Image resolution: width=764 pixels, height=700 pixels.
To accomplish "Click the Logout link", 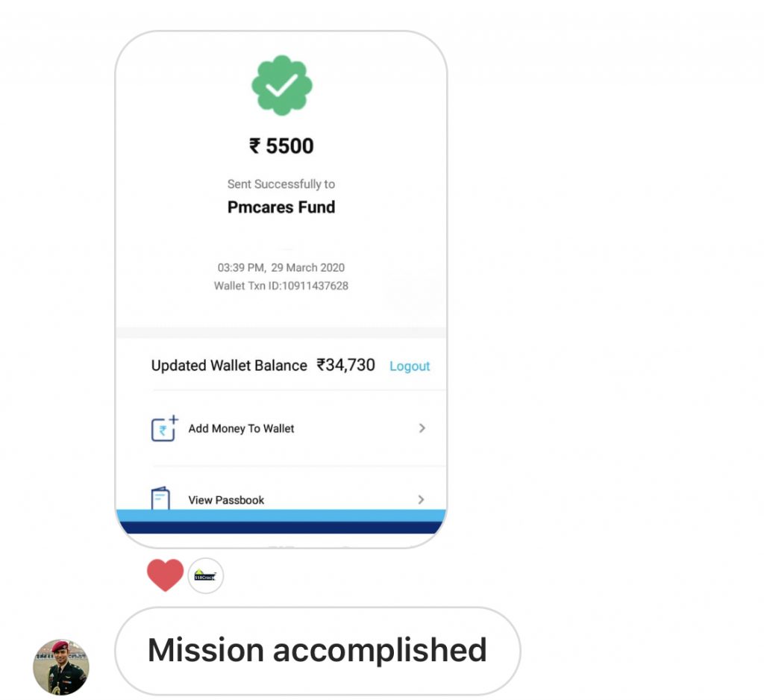I will click(410, 366).
